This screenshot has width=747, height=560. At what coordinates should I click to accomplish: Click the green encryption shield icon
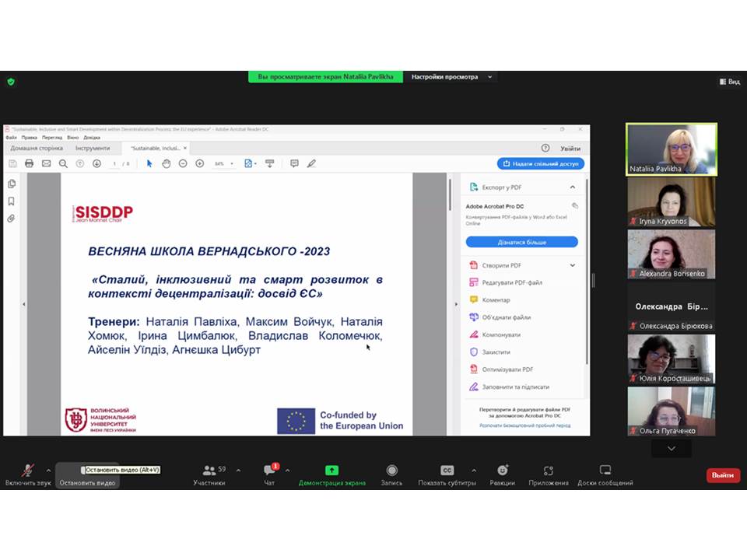(x=11, y=82)
